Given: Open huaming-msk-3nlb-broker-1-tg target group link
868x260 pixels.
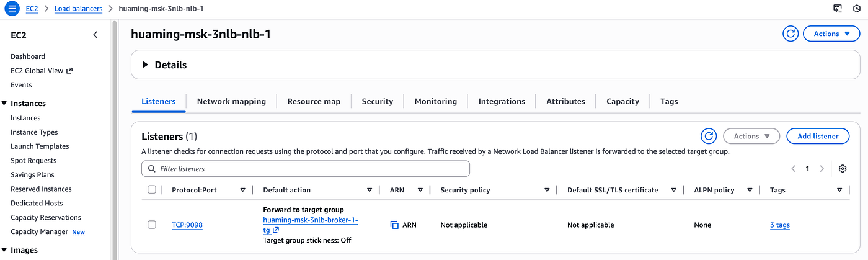Looking at the screenshot, I should (311, 220).
